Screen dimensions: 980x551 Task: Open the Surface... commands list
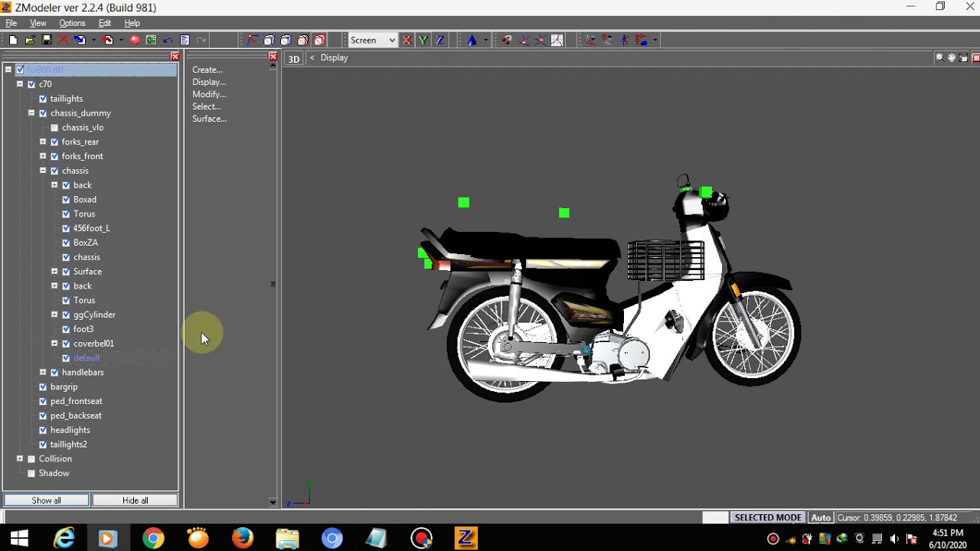209,119
